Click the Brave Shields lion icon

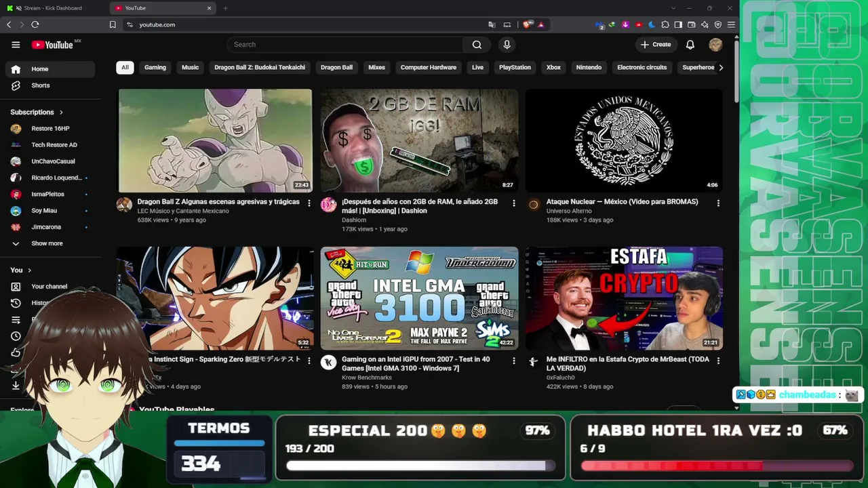[527, 24]
